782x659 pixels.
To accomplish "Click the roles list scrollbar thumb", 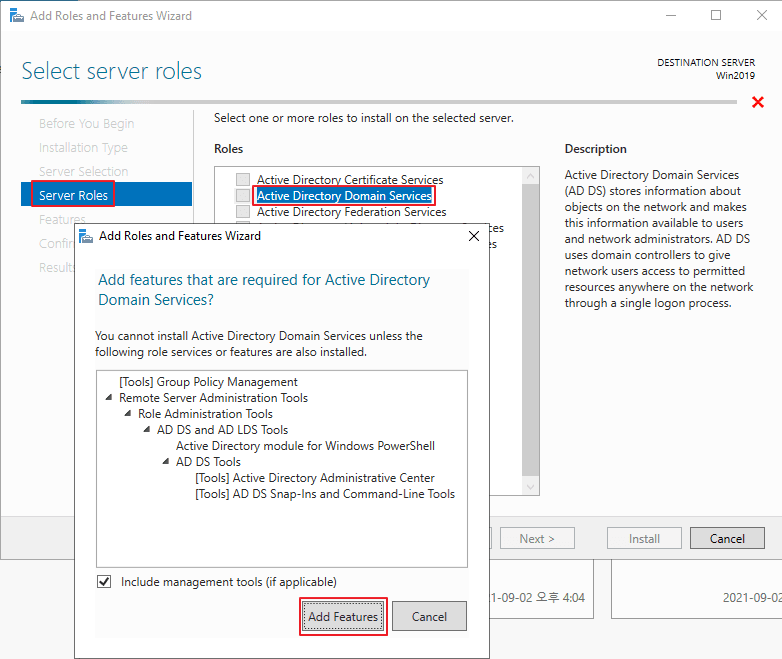I will [530, 330].
